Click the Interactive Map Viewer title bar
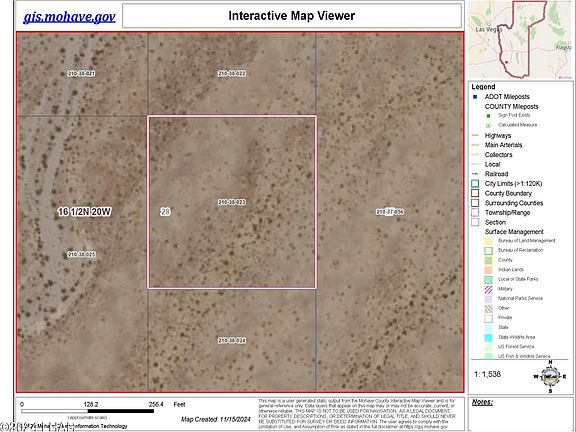Screen dimensions: 576x432 (x=292, y=16)
